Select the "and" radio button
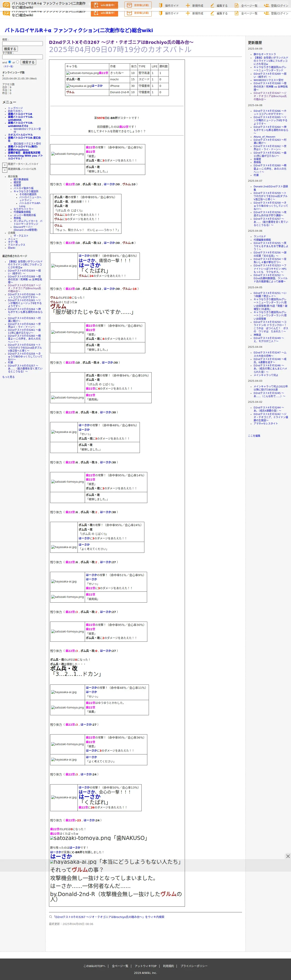This screenshot has width=291, height=980. tap(10, 62)
